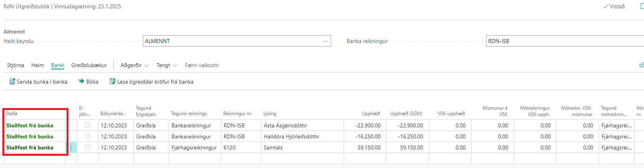Viewport: 644px width, 168px height.
Task: Open the bookmark icon at top right
Action: (x=642, y=6)
